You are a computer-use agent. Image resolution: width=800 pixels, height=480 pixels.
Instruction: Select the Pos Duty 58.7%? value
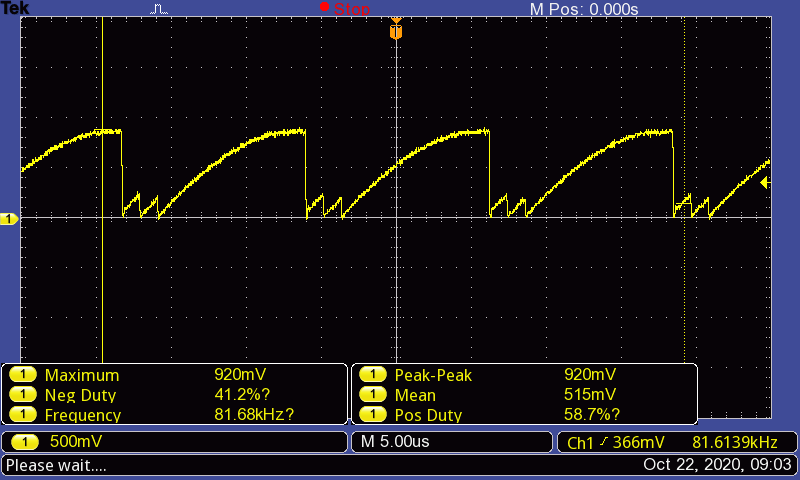[592, 414]
